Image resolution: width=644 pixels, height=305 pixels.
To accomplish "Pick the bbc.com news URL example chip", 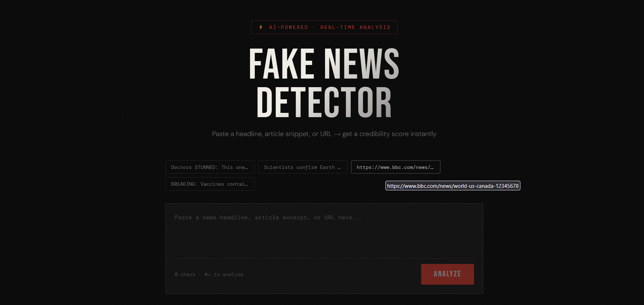I will click(x=396, y=167).
